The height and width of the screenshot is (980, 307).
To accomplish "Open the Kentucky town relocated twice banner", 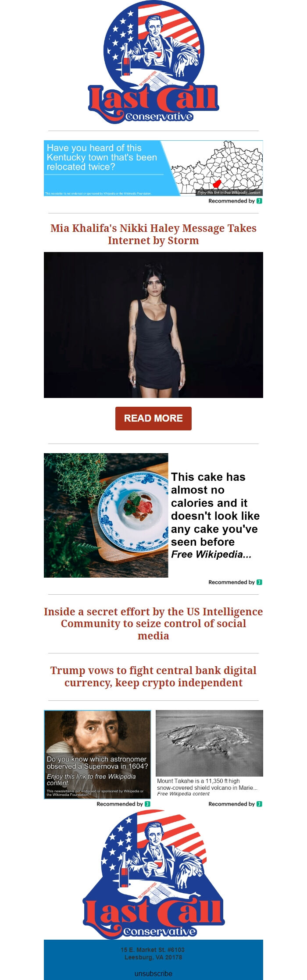I will pyautogui.click(x=153, y=168).
